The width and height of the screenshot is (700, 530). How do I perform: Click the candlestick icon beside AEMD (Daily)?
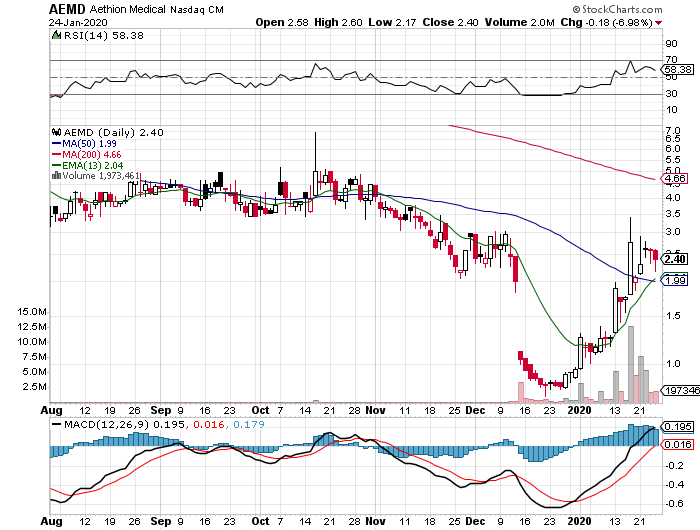pyautogui.click(x=56, y=132)
